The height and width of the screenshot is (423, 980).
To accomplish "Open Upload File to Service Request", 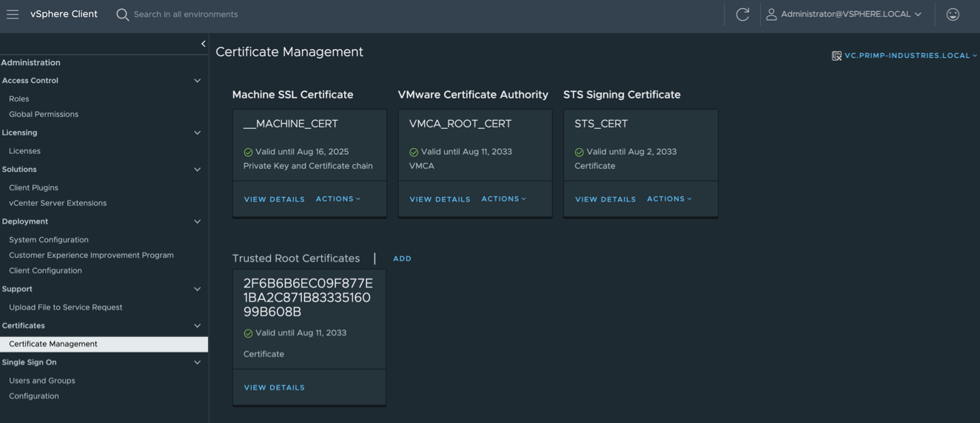I will (x=66, y=307).
